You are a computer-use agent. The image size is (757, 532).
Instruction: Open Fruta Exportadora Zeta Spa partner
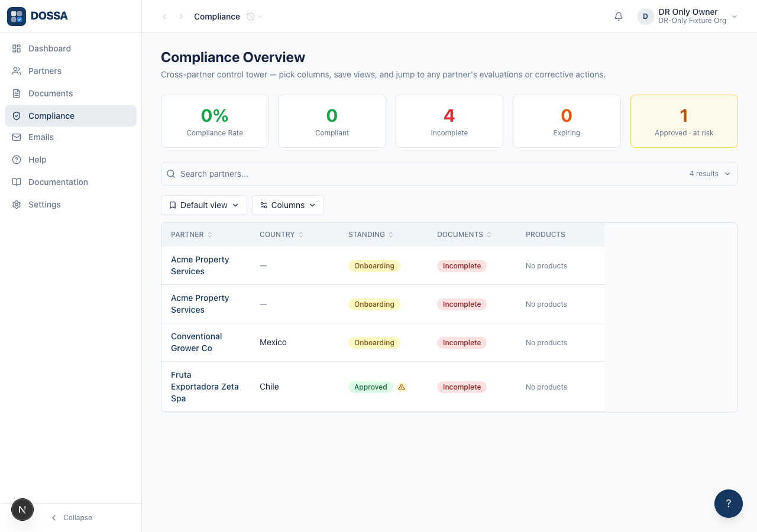pyautogui.click(x=205, y=387)
